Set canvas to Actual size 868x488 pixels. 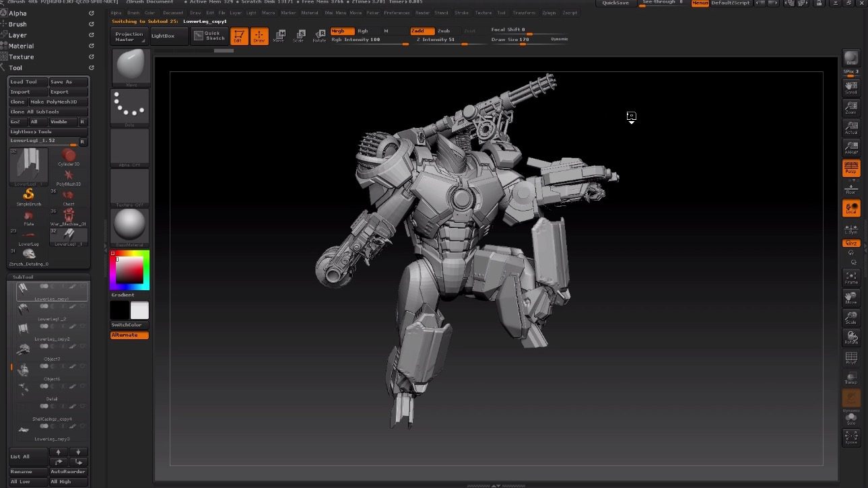[851, 128]
